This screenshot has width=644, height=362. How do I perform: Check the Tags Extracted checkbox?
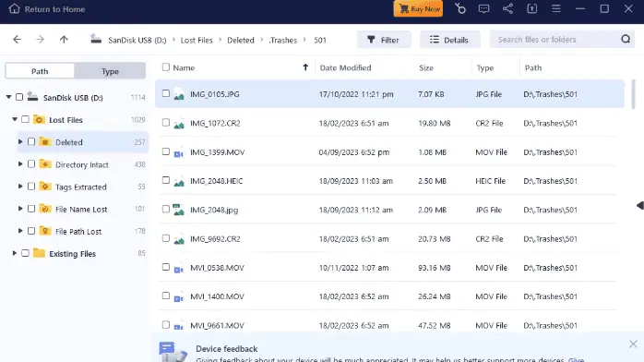click(x=31, y=187)
